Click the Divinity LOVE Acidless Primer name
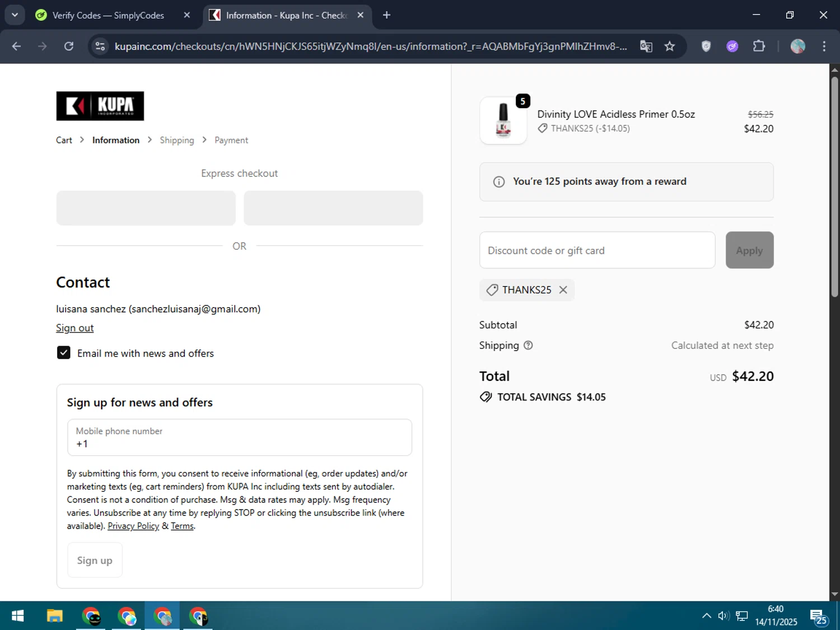Viewport: 840px width, 630px height. pyautogui.click(x=616, y=114)
